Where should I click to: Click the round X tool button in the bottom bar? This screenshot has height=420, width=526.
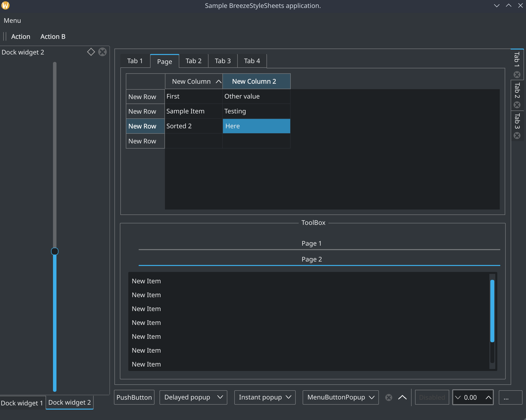point(389,397)
